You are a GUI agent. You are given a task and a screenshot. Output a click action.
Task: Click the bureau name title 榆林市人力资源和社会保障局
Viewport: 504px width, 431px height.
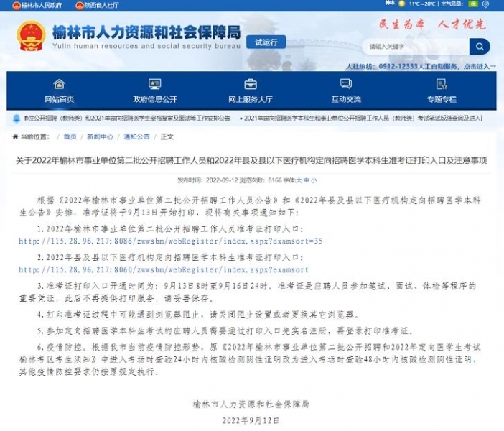point(146,32)
